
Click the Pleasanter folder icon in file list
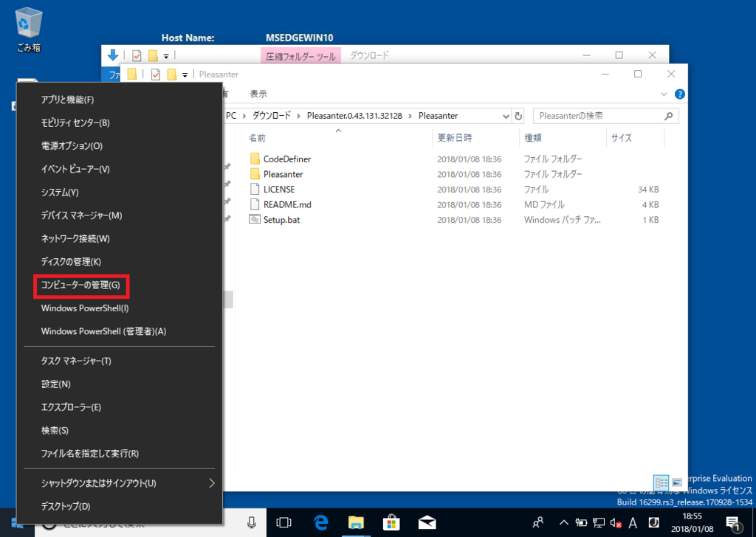[x=255, y=174]
